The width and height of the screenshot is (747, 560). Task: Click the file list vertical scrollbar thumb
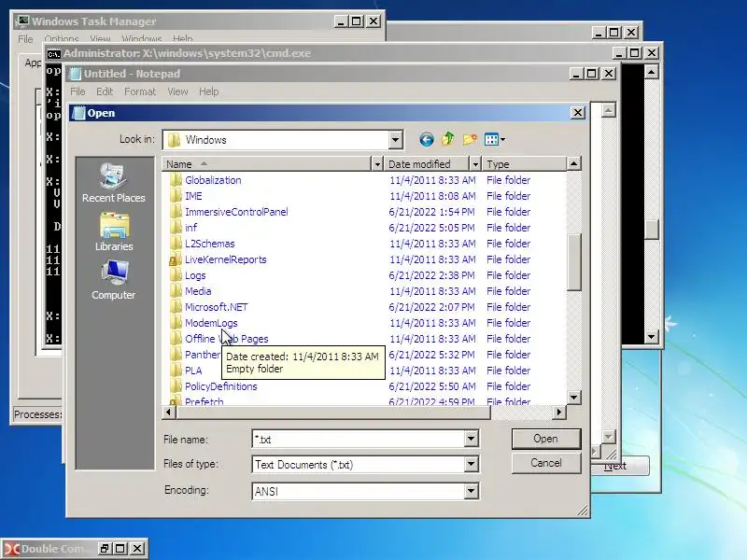point(574,262)
